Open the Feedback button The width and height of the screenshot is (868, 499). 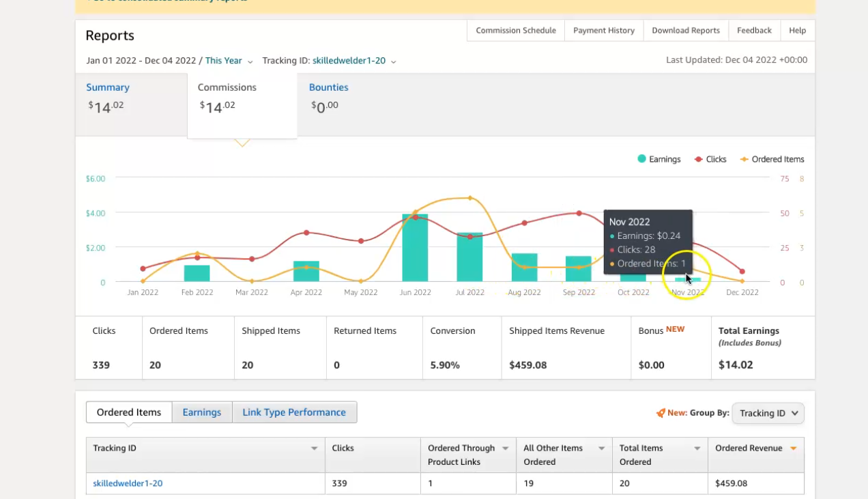(754, 31)
